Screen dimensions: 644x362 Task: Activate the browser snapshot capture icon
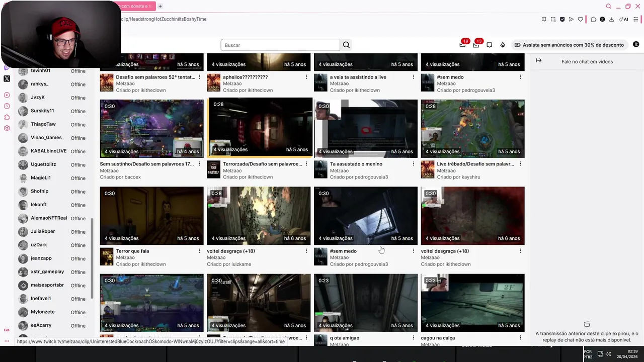[553, 19]
